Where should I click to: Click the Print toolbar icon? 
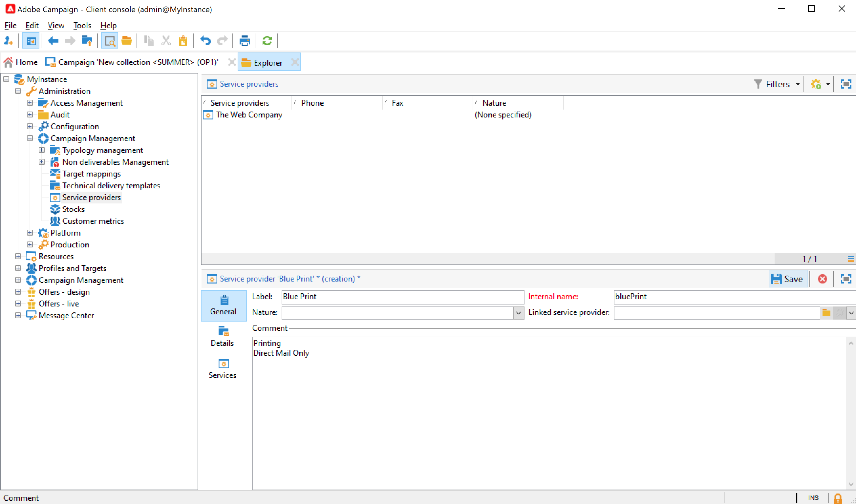click(244, 41)
